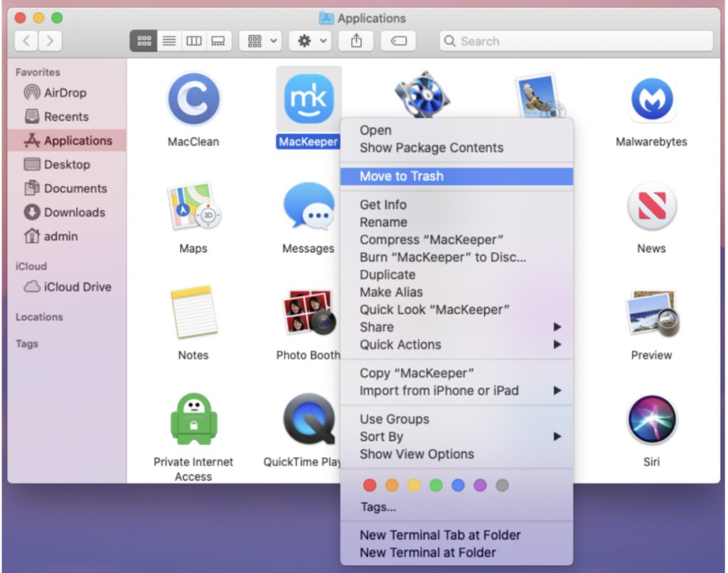Viewport: 728px width, 573px height.
Task: Apply the red tag color
Action: 370,486
